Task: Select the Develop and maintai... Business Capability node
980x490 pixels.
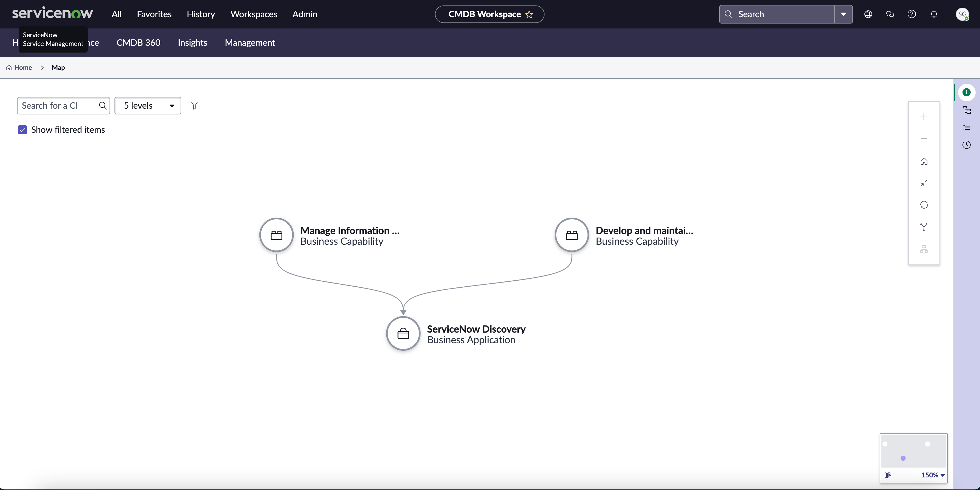Action: point(572,235)
